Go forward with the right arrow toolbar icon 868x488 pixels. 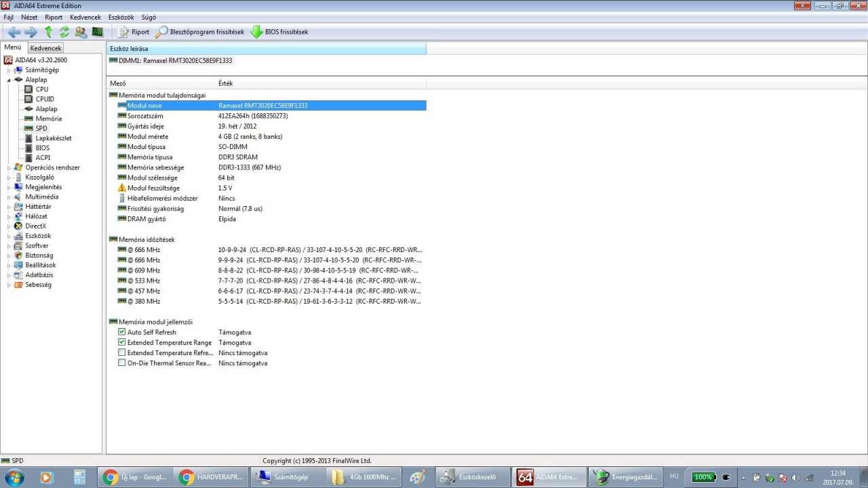coord(31,32)
